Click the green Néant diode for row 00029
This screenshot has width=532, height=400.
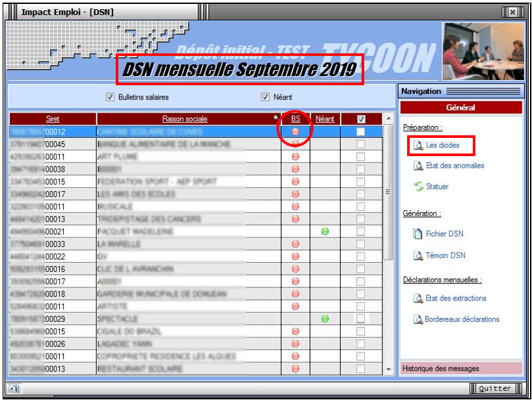(325, 319)
